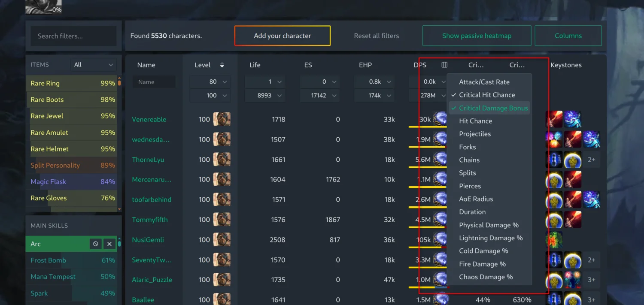Click the blue pillar keystone in ThorneLyu's row
This screenshot has height=305, width=644.
pos(554,160)
